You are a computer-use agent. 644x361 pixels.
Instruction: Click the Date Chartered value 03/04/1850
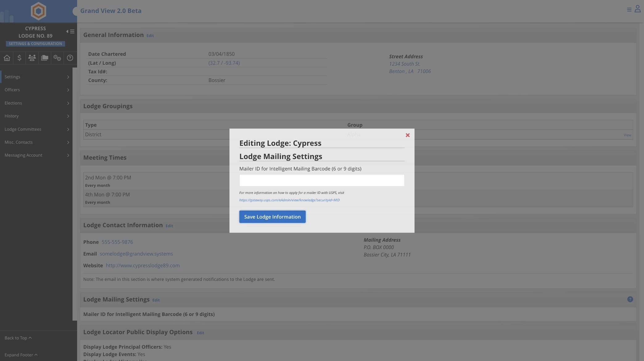coord(221,54)
